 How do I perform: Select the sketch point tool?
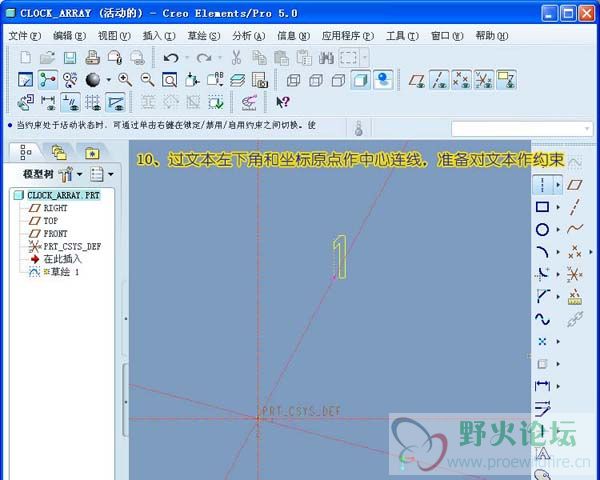tap(542, 341)
